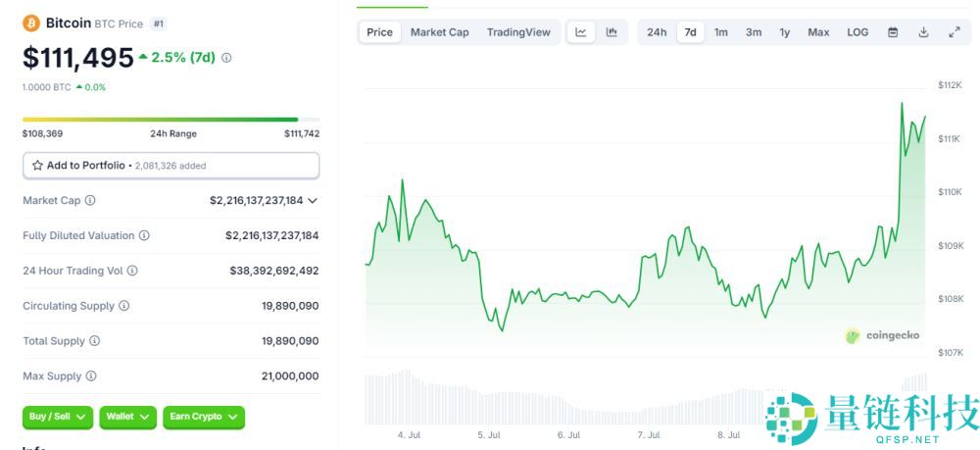Expand the Market Cap value chevron
The height and width of the screenshot is (450, 980).
[313, 200]
